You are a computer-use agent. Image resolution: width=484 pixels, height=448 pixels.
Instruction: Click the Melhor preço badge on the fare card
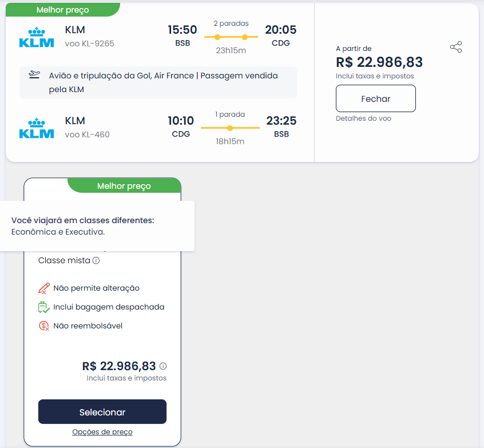(x=124, y=186)
